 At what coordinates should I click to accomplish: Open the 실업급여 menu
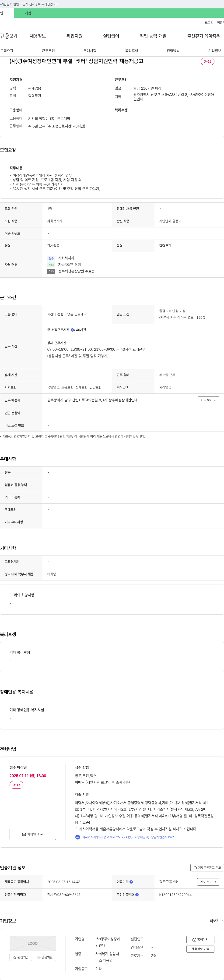[111, 36]
